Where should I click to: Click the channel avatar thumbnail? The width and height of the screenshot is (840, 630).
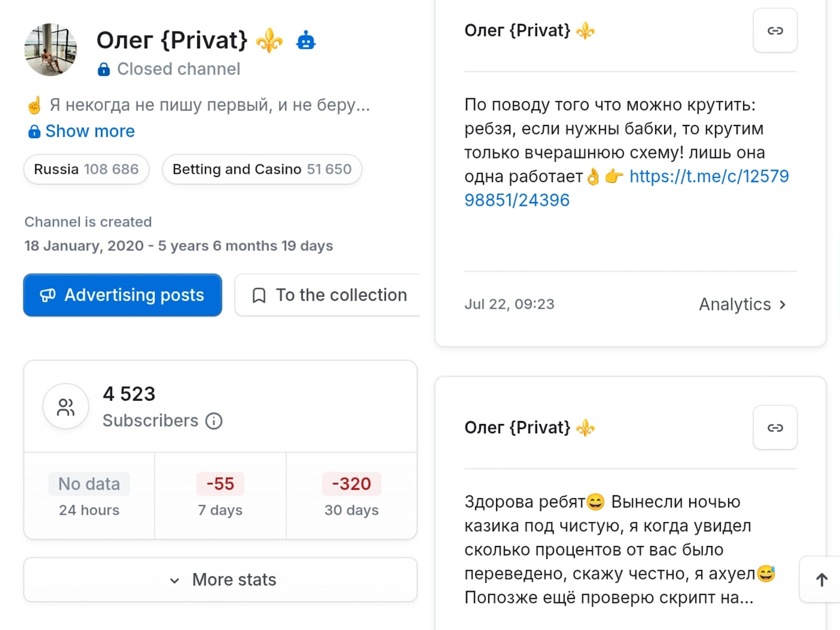[x=50, y=50]
